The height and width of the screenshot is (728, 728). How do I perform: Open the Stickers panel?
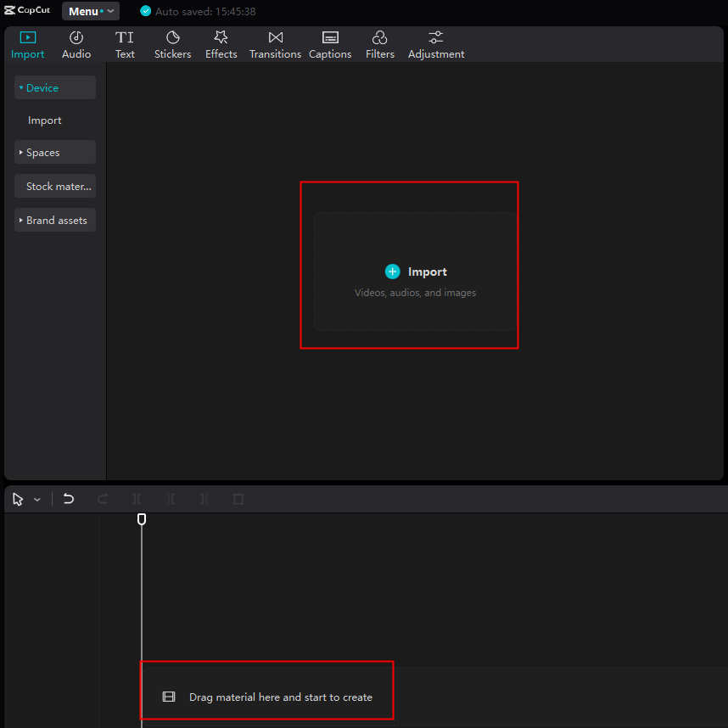click(x=172, y=43)
